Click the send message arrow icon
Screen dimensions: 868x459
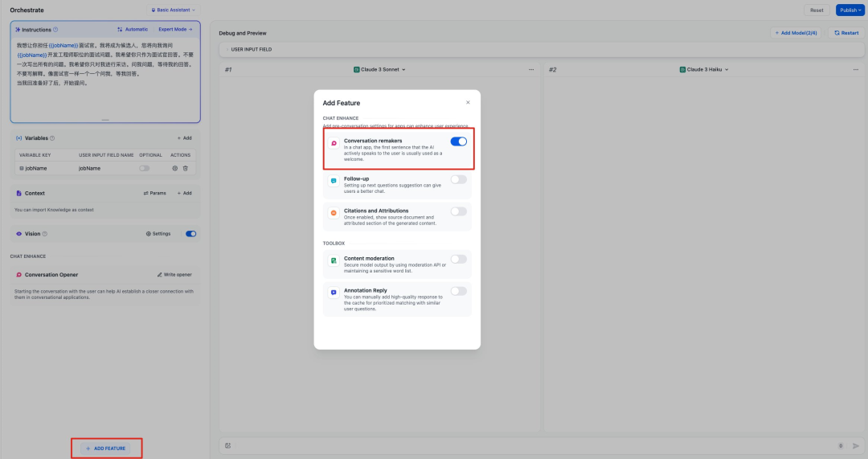[x=857, y=445]
